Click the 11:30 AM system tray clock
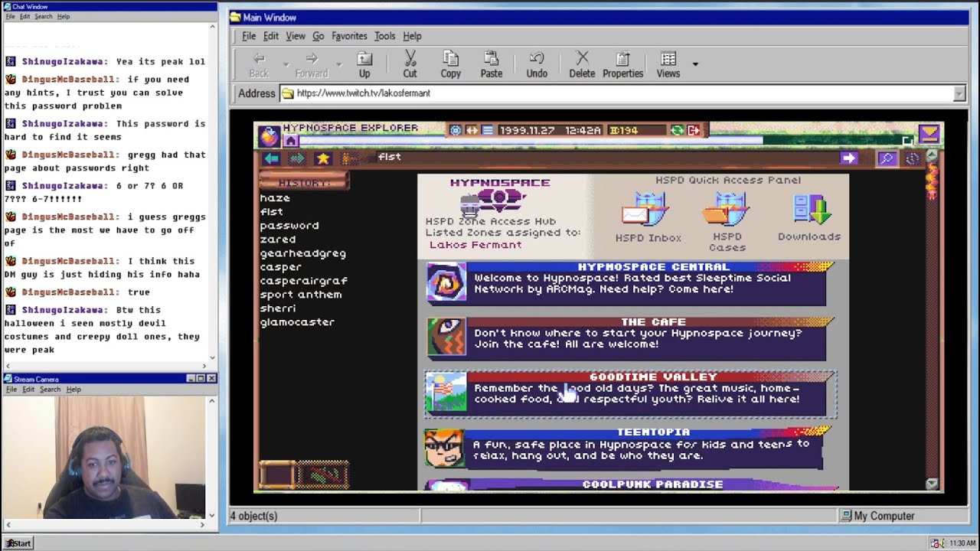The height and width of the screenshot is (551, 980). (x=962, y=543)
